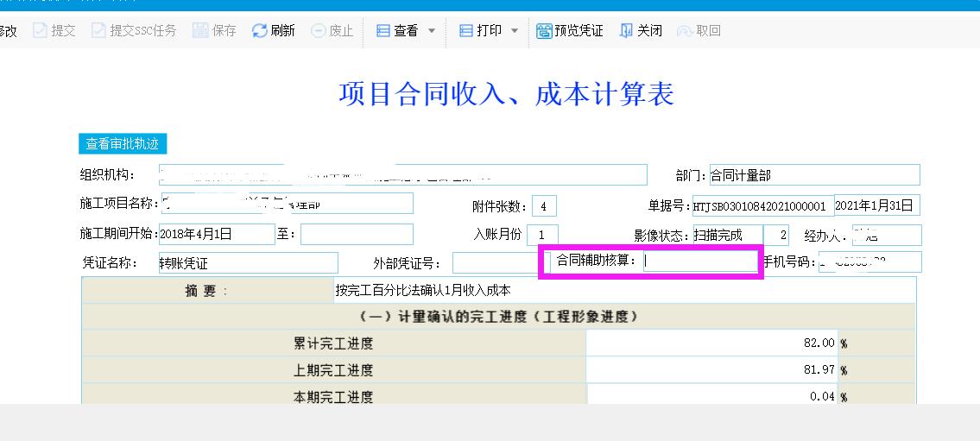Click the empty 至 end date field
980x441 pixels.
[x=357, y=234]
